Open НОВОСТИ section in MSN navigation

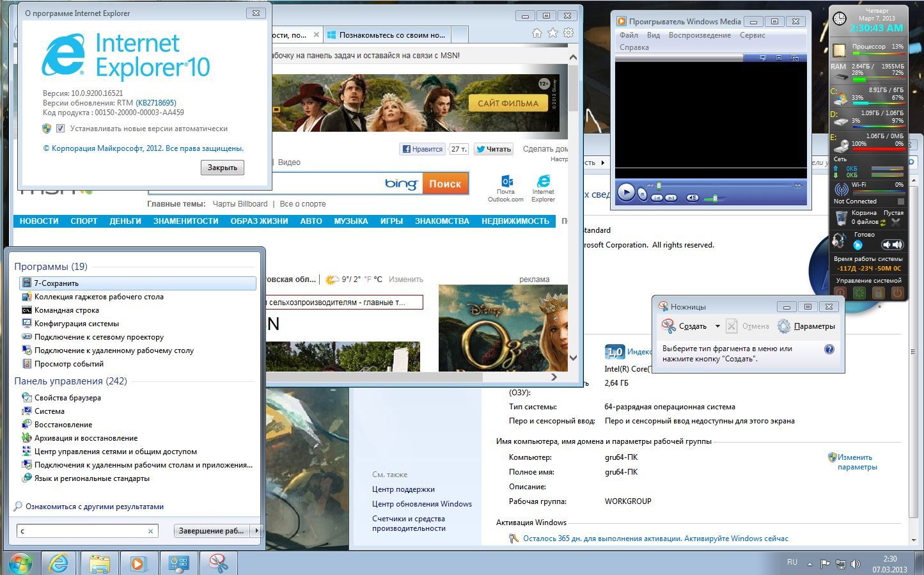[x=39, y=221]
